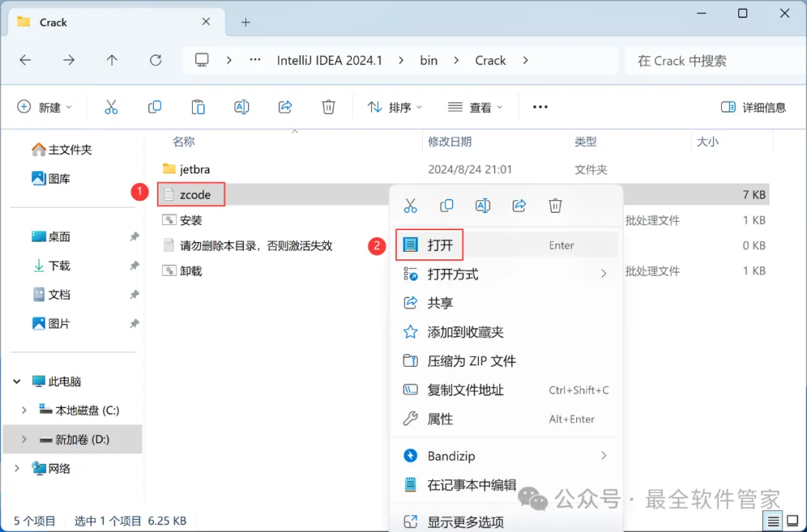Expand 本地磁盘 (C:) in the sidebar
The height and width of the screenshot is (532, 807).
[24, 410]
